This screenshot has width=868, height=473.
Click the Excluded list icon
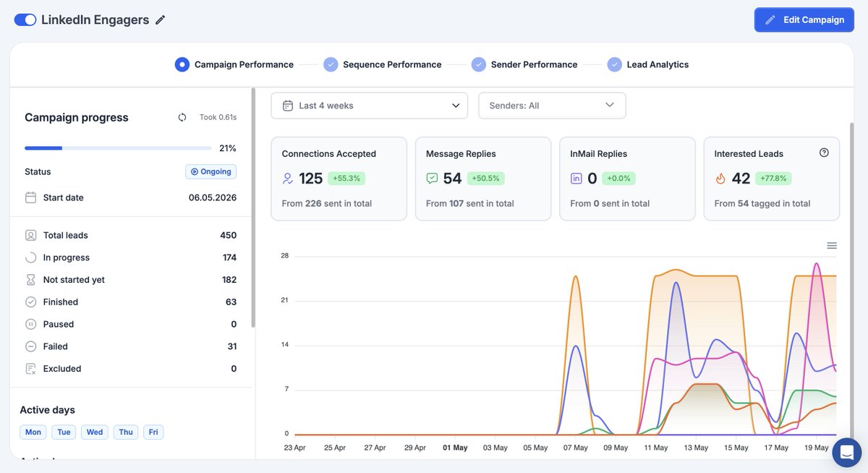tap(30, 369)
